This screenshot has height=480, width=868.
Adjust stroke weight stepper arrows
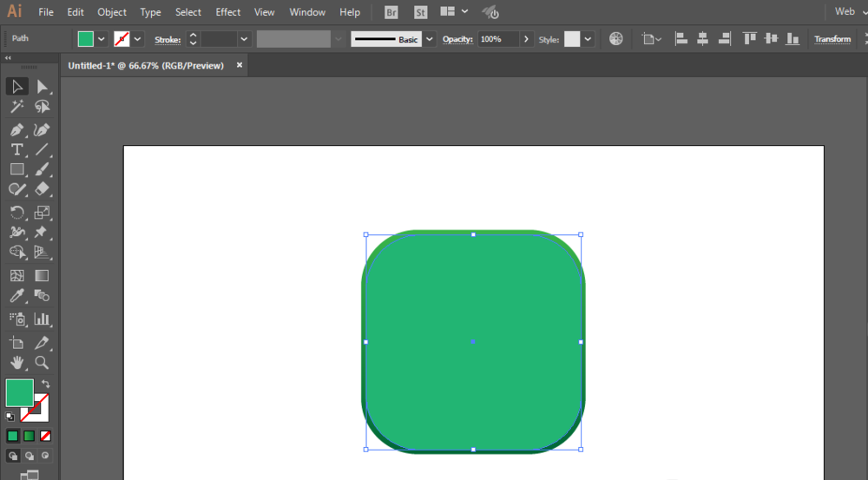pos(193,39)
